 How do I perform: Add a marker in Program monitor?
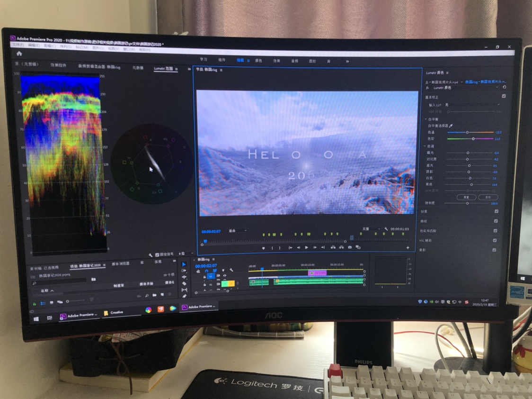(x=264, y=248)
